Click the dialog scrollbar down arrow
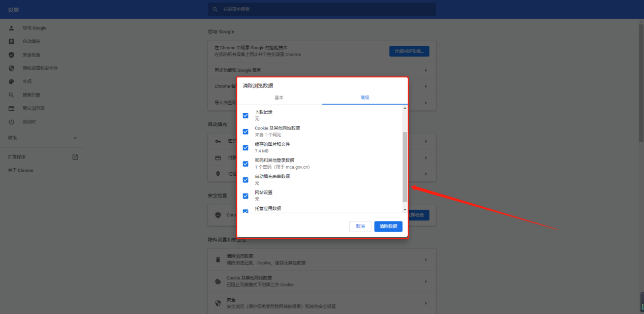The image size is (644, 314). pos(405,209)
